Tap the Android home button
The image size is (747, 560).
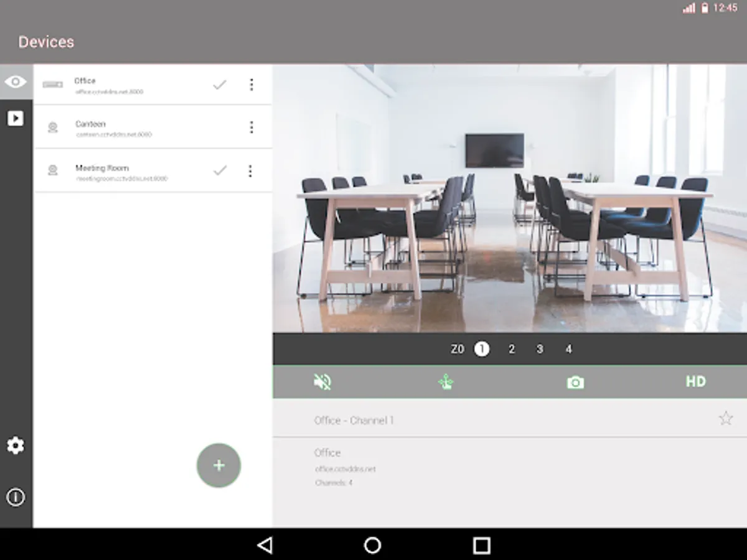point(372,546)
